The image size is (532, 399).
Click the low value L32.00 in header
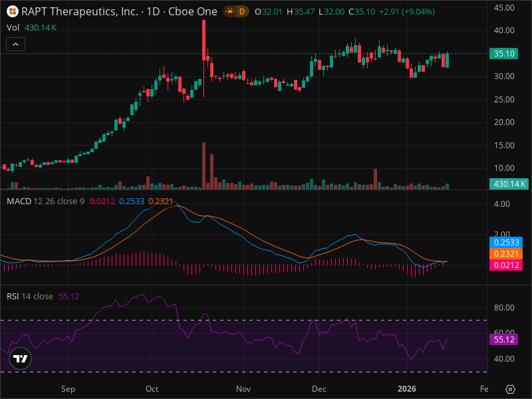(331, 12)
